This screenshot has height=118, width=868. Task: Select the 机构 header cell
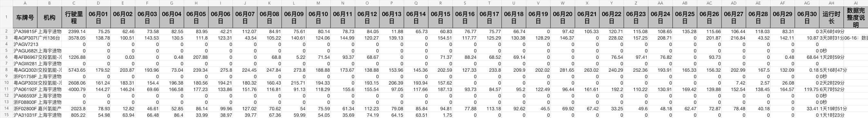(50, 17)
